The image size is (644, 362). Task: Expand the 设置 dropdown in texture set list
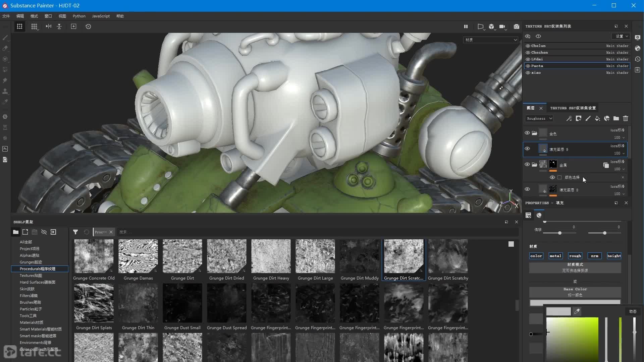(x=622, y=36)
